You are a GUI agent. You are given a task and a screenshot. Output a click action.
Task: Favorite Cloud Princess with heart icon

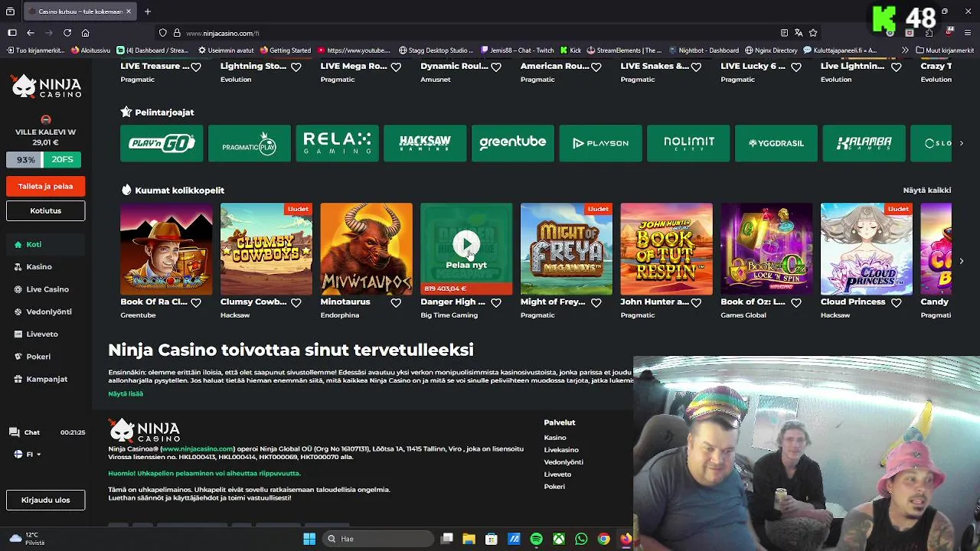(x=897, y=303)
